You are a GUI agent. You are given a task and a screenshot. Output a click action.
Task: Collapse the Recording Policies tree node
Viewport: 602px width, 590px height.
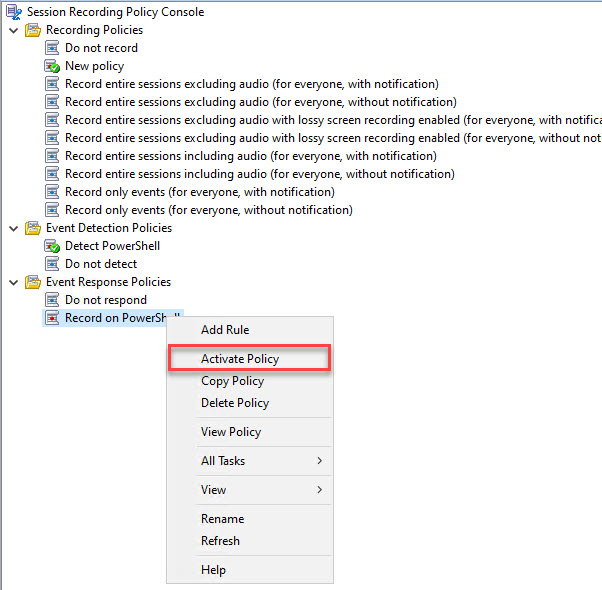(14, 30)
